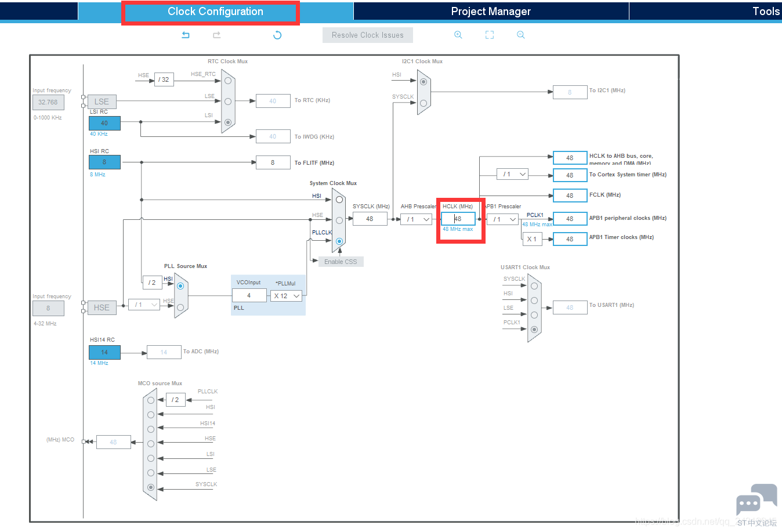Image resolution: width=782 pixels, height=532 pixels.
Task: Click the LSE oscillator block
Action: [x=102, y=102]
